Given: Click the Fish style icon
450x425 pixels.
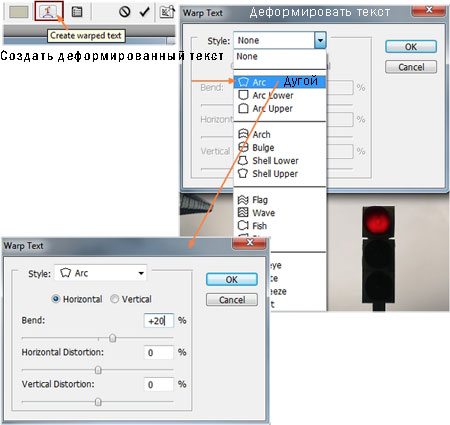Looking at the screenshot, I should pyautogui.click(x=243, y=225).
